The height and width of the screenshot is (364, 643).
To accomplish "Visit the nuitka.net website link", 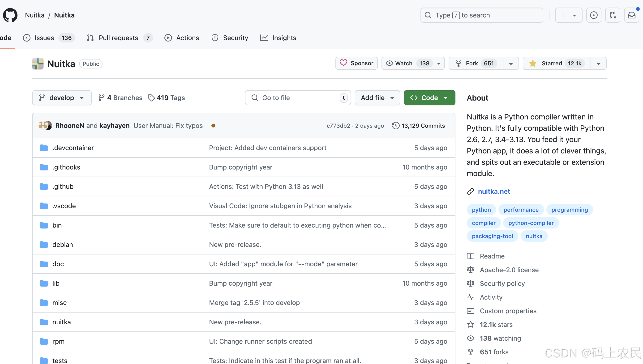I will coord(494,191).
